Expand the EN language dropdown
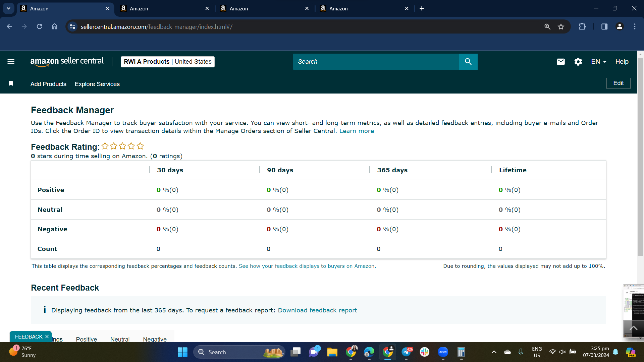Image resolution: width=644 pixels, height=362 pixels. [x=599, y=62]
